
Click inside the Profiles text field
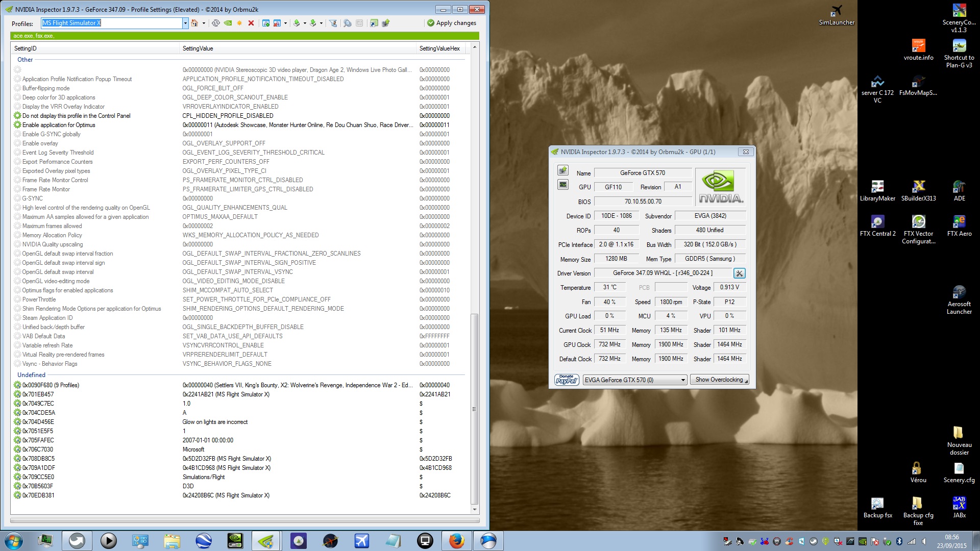[x=111, y=23]
